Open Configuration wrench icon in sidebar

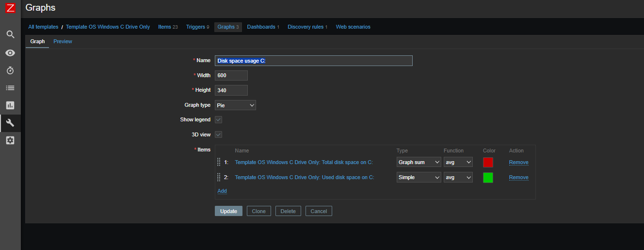point(10,123)
